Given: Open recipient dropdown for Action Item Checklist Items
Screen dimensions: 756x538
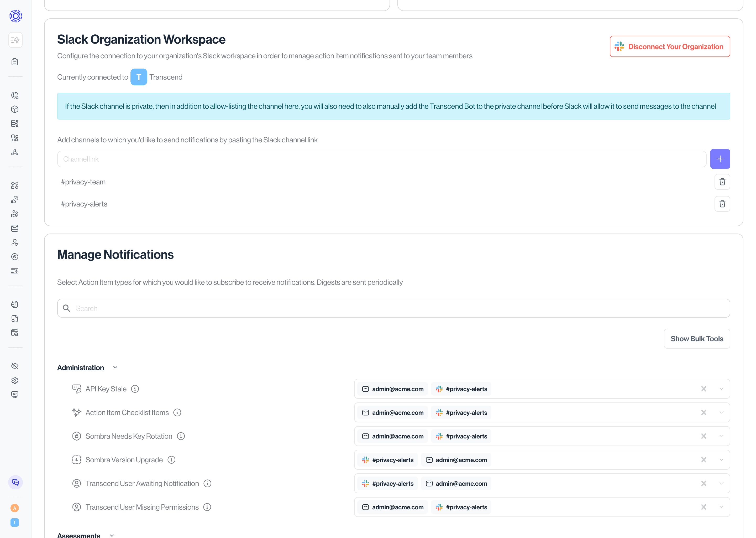Looking at the screenshot, I should [722, 412].
